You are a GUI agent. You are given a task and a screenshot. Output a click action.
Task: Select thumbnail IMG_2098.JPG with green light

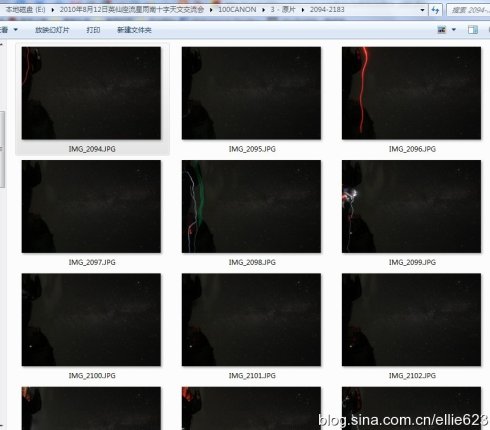point(251,206)
